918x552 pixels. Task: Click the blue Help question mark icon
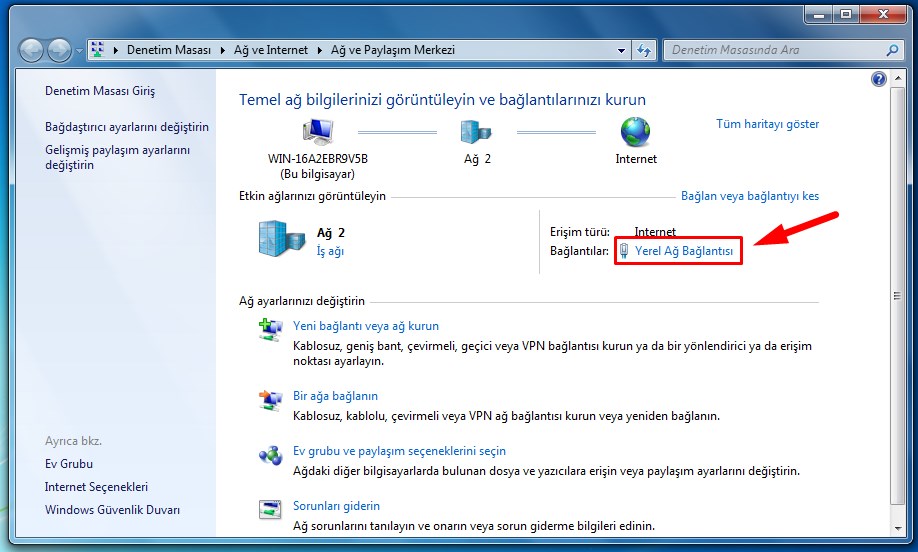point(879,79)
